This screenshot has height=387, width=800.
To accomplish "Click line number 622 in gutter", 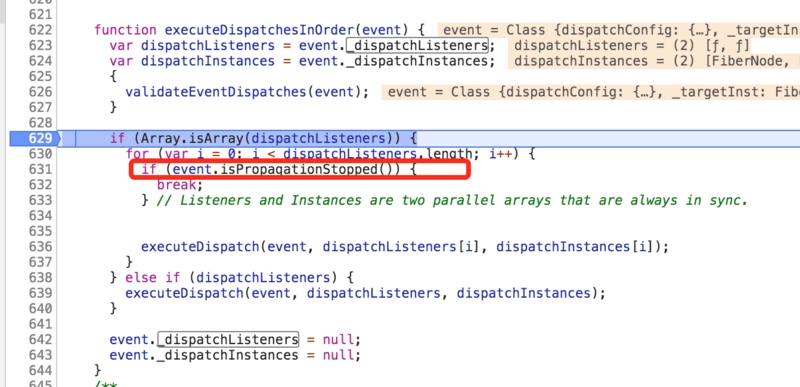I will point(40,30).
